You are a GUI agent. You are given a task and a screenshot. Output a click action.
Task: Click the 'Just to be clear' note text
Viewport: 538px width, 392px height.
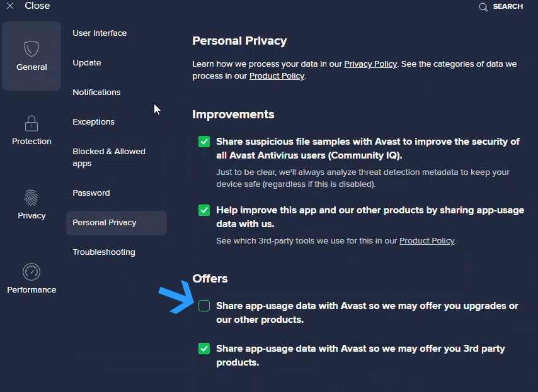pos(363,178)
